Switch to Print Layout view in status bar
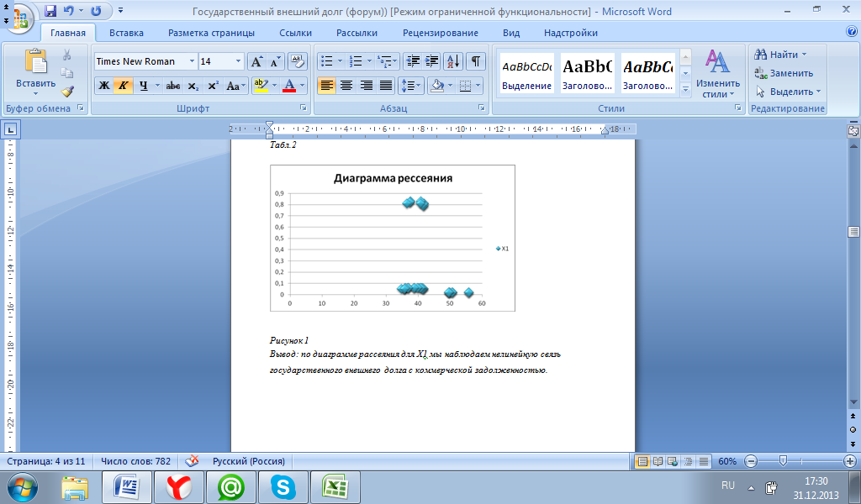The width and height of the screenshot is (861, 504). point(642,461)
